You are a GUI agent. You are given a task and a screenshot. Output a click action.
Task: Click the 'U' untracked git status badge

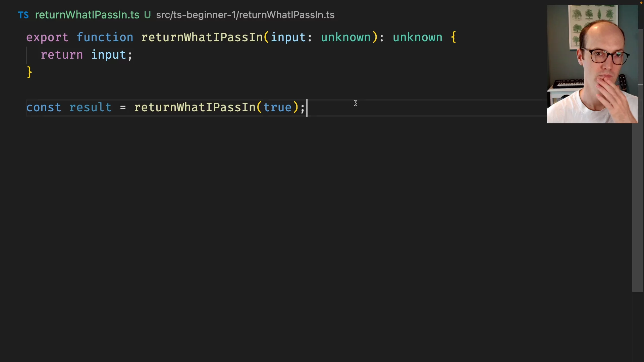point(147,15)
